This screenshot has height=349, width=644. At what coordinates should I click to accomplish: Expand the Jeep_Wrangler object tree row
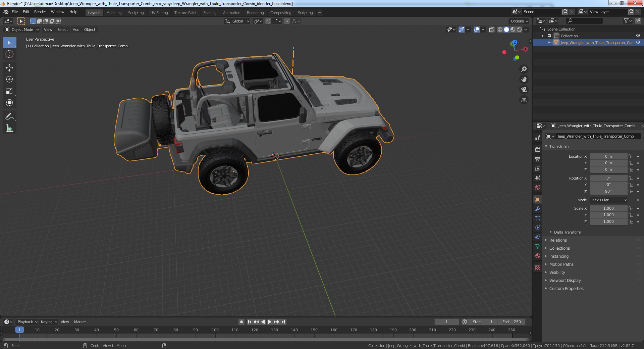tap(549, 43)
